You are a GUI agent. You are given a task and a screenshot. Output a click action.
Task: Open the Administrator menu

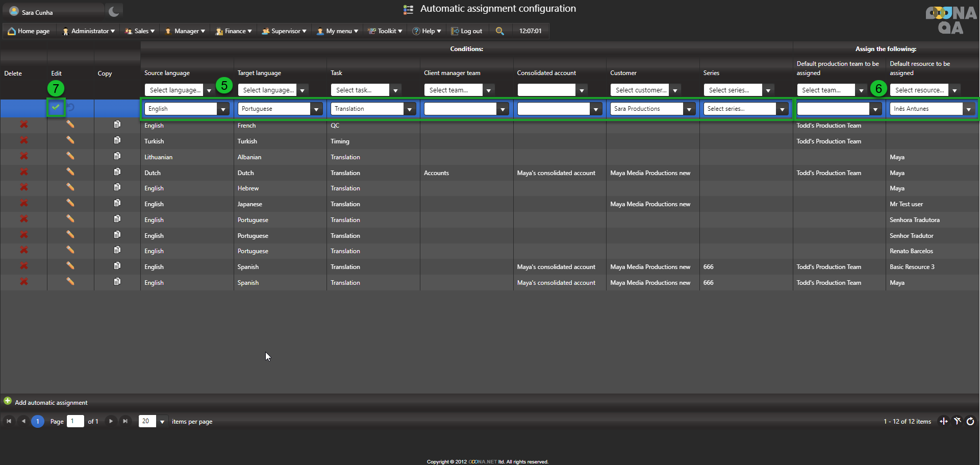(x=88, y=31)
